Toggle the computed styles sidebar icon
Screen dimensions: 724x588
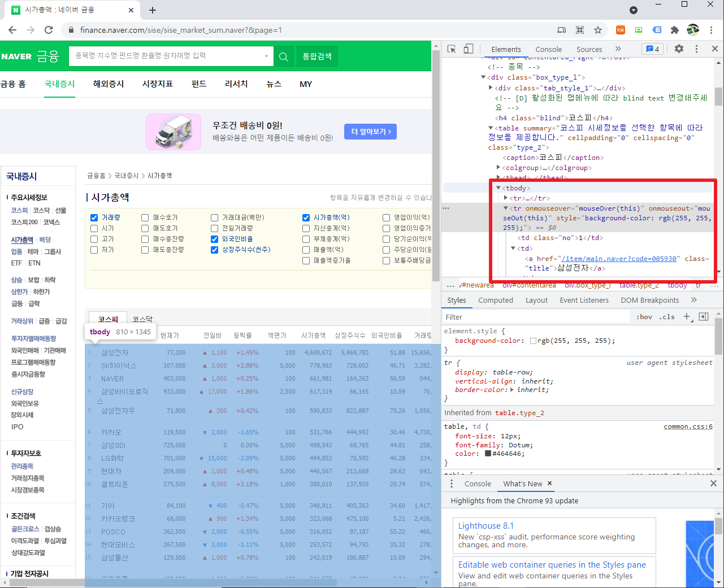704,316
